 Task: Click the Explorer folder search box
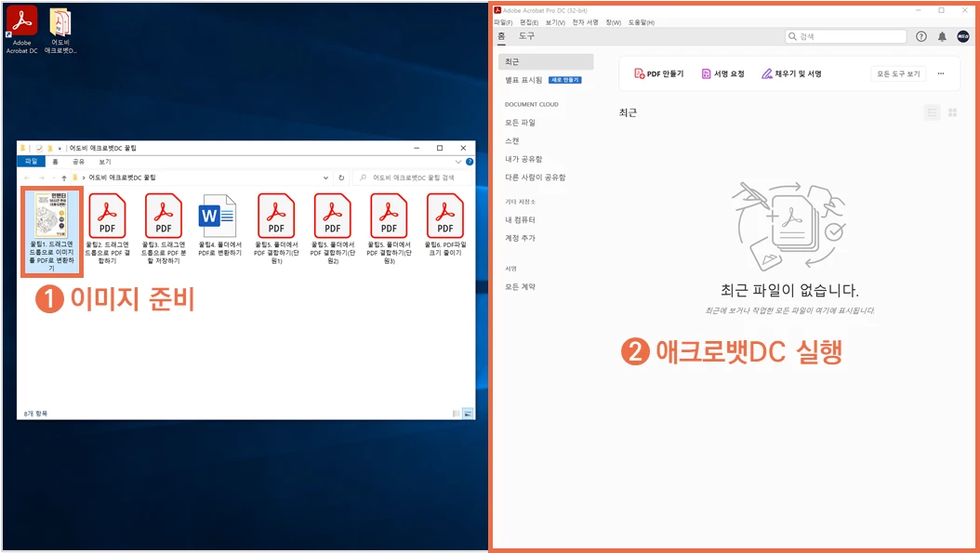pyautogui.click(x=414, y=178)
